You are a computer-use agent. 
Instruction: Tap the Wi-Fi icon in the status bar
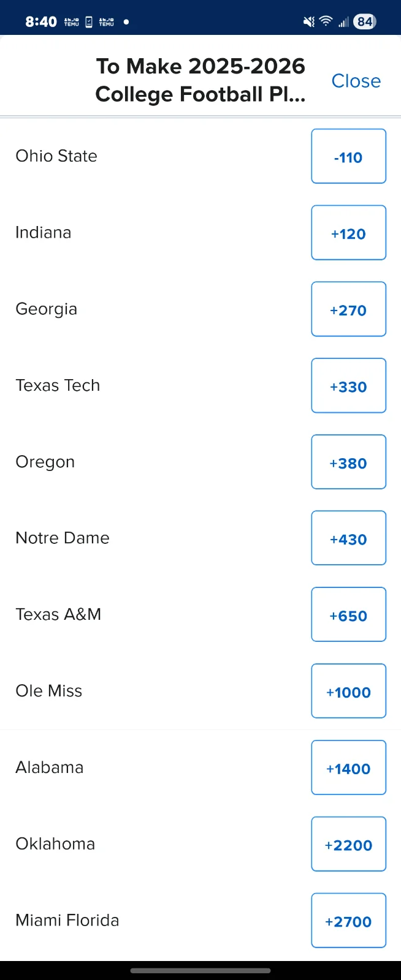point(325,21)
